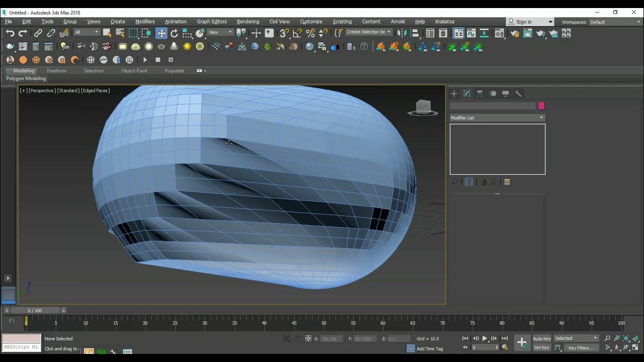The height and width of the screenshot is (362, 644).
Task: Click the Render Setup teapot icon
Action: (515, 33)
